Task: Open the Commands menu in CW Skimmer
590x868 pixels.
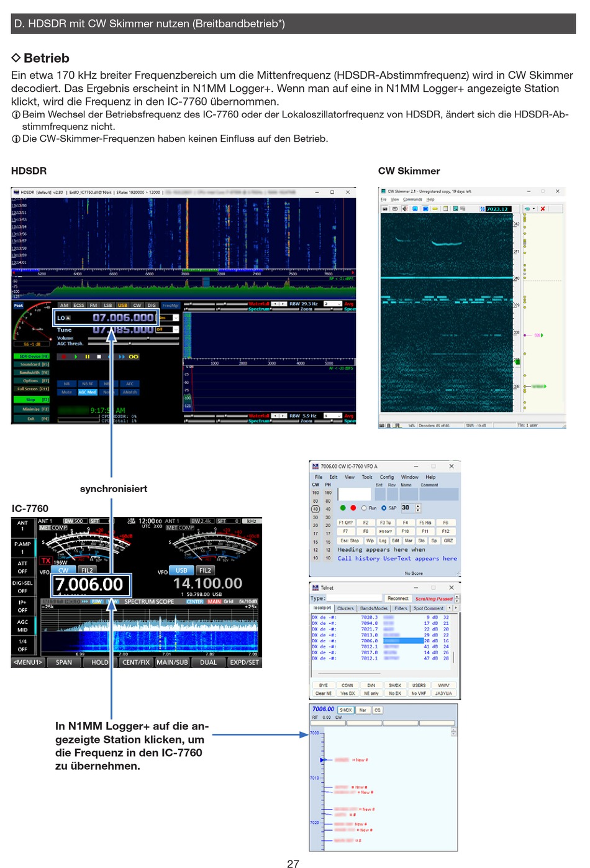Action: [412, 199]
